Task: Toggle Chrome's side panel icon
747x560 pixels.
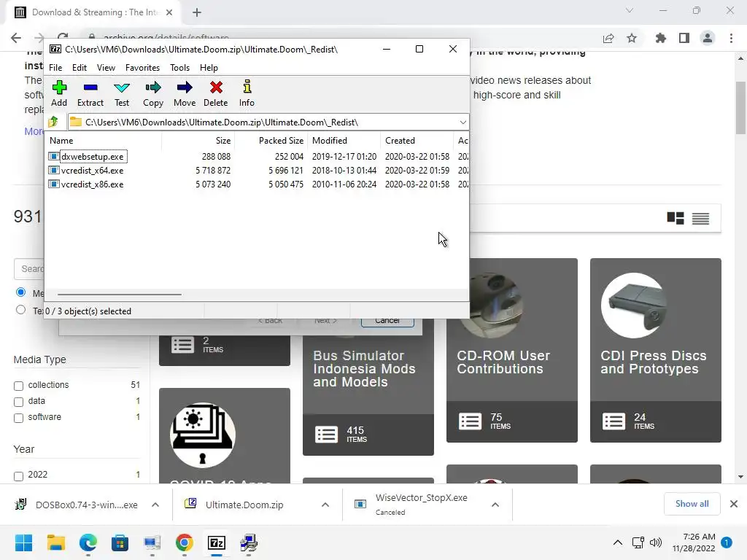Action: coord(684,38)
